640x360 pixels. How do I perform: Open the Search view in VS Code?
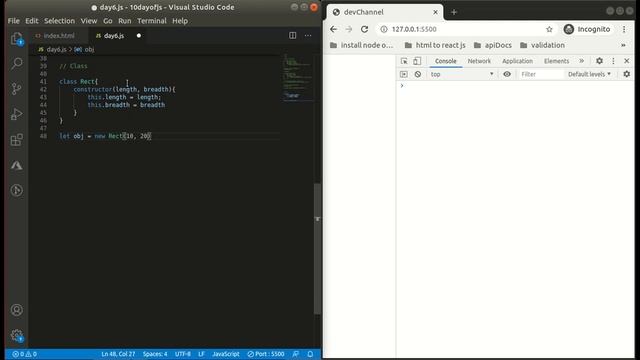tap(16, 64)
